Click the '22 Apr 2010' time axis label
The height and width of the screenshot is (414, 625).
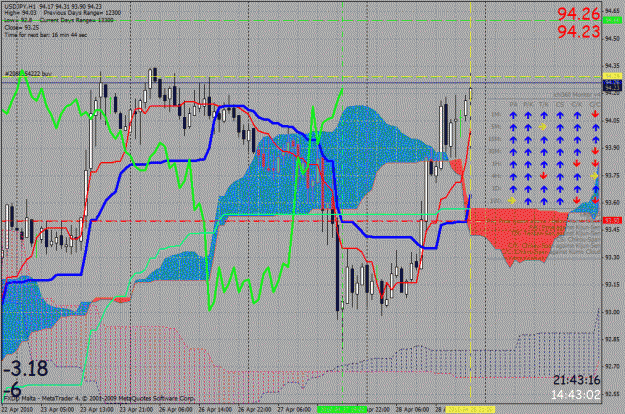(x=19, y=410)
